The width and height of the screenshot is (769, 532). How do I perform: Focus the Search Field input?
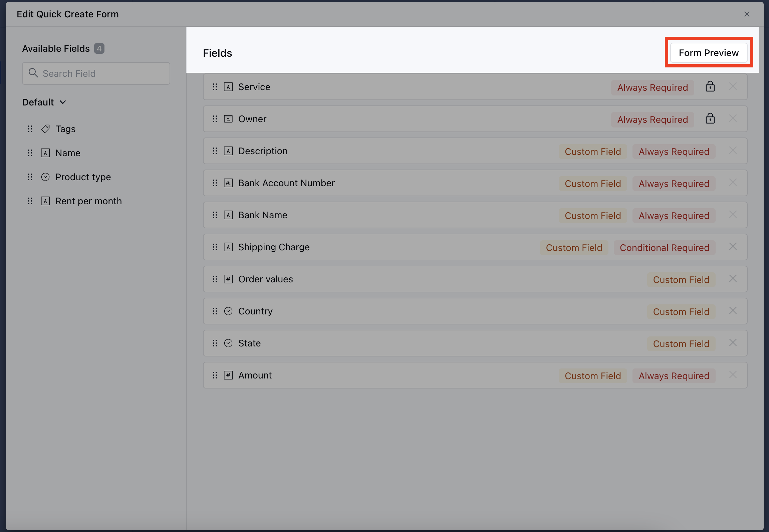pyautogui.click(x=96, y=73)
